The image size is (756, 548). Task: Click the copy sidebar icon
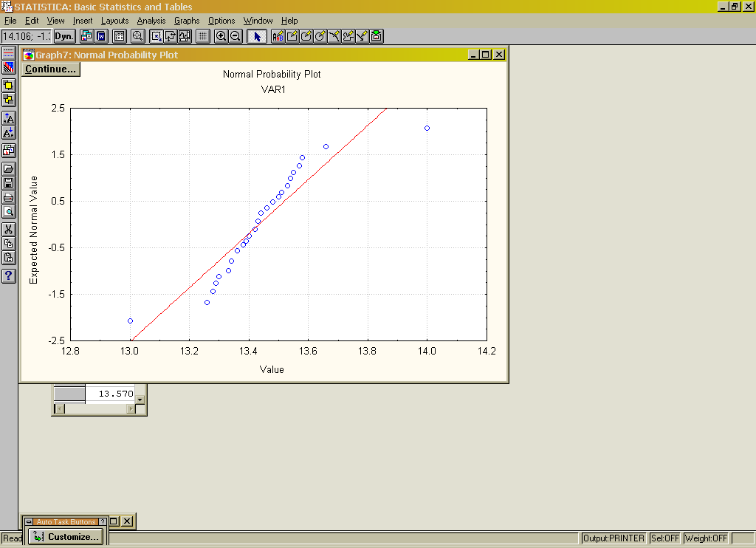(x=9, y=244)
